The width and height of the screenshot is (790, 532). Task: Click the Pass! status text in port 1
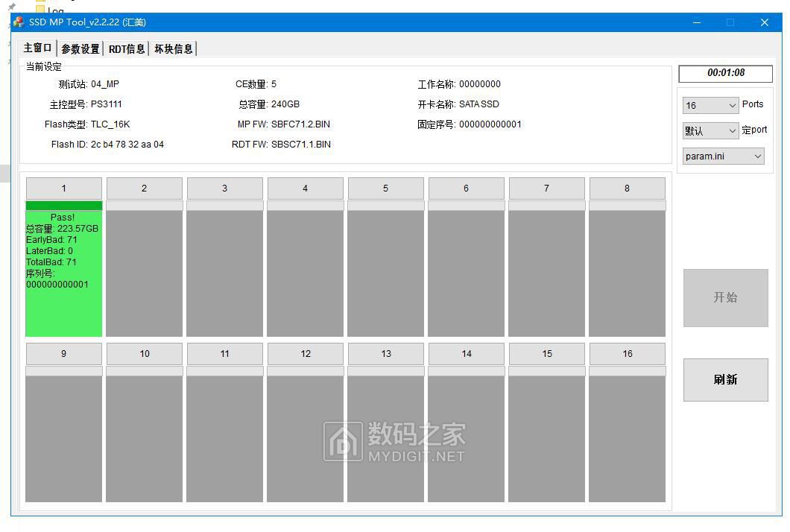click(63, 218)
